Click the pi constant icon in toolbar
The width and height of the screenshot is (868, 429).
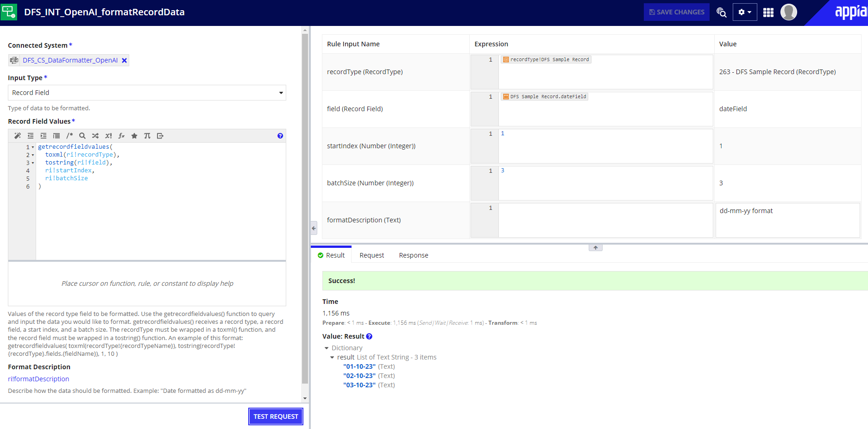click(x=147, y=136)
